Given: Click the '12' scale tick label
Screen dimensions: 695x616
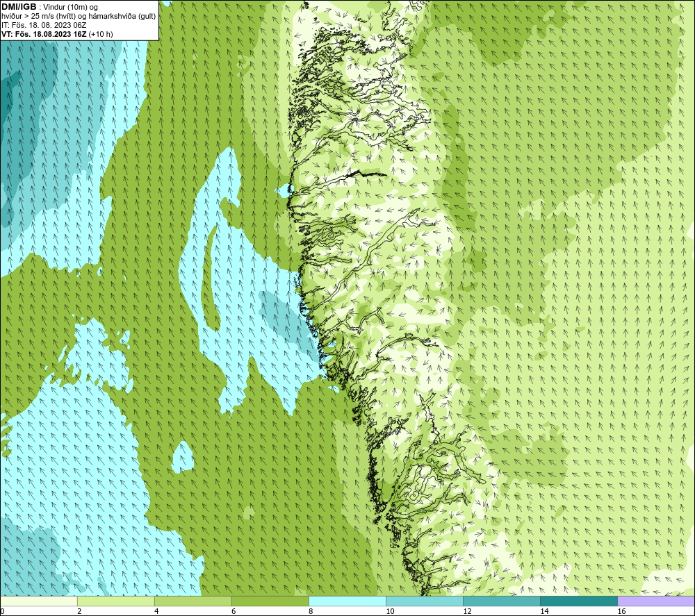Looking at the screenshot, I should 467,612.
